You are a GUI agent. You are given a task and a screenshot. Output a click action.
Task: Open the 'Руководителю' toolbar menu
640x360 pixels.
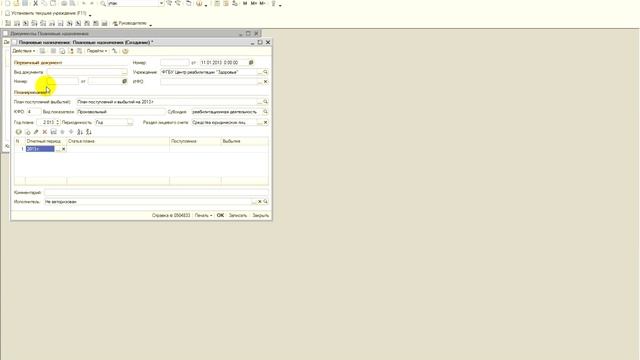(130, 23)
